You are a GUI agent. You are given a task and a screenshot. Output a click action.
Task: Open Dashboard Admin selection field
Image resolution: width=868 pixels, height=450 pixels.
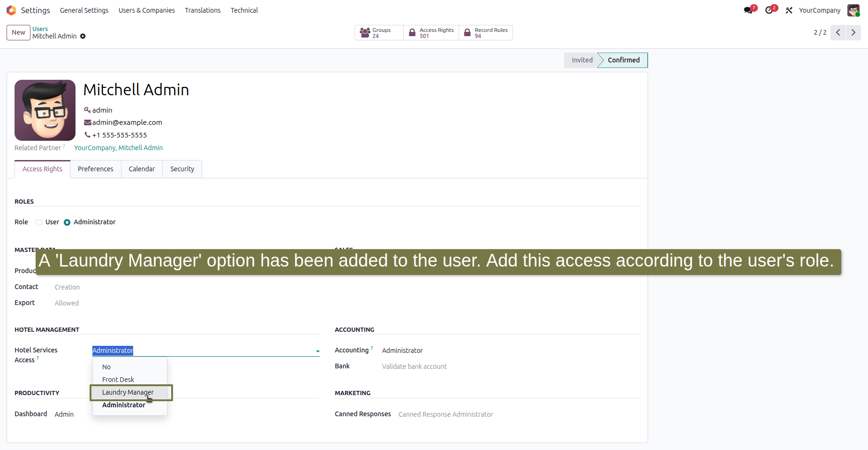[187, 414]
